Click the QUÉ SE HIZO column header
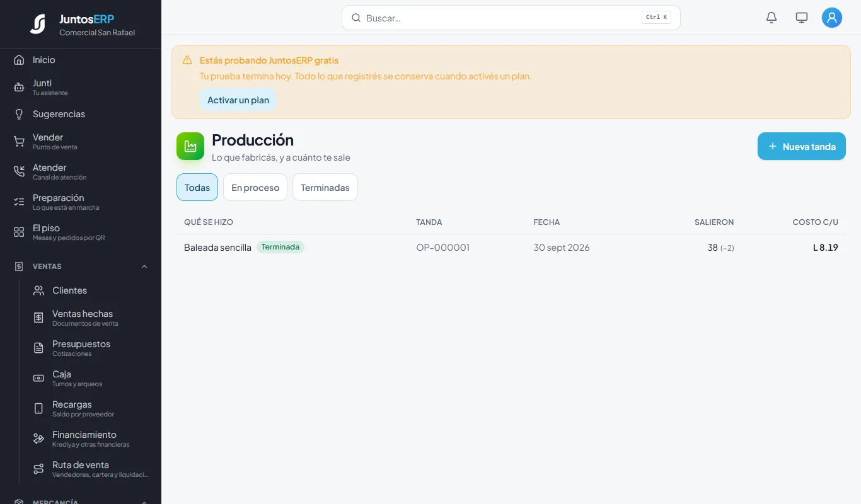Screen dimensions: 861x504 [209, 222]
